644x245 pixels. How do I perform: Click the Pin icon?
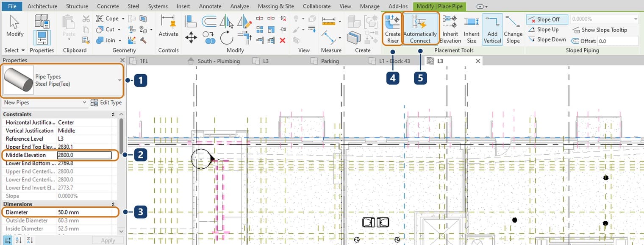click(283, 29)
